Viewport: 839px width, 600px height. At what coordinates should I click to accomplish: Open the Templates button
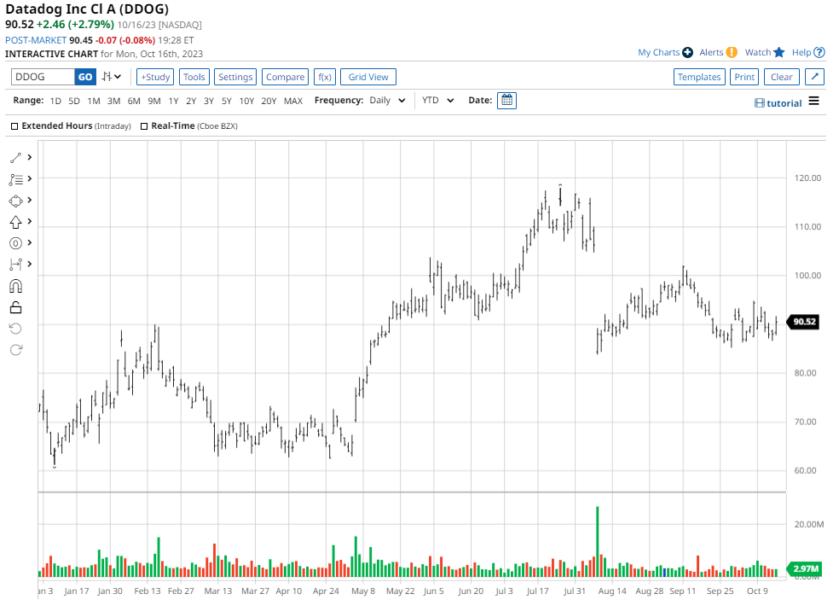click(699, 77)
